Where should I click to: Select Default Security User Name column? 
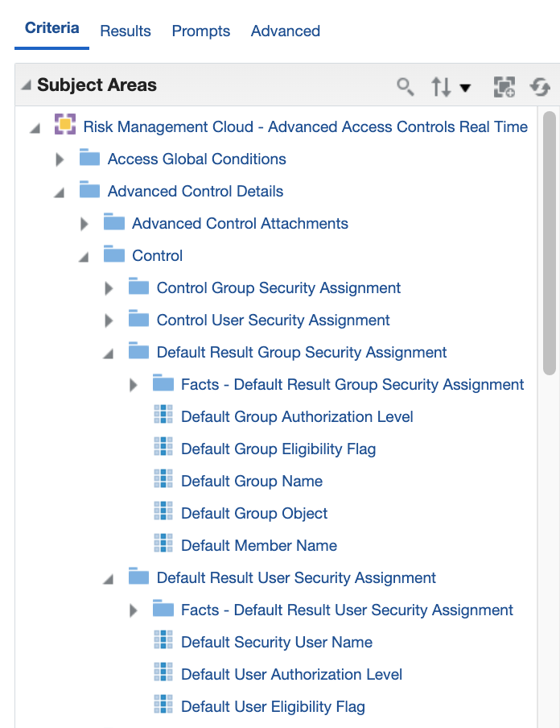point(276,642)
